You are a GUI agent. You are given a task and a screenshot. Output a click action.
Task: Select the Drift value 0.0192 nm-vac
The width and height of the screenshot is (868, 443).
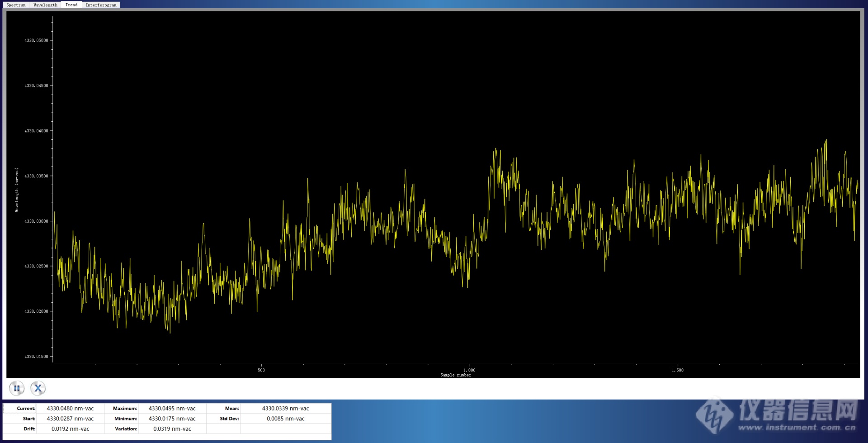(x=70, y=429)
